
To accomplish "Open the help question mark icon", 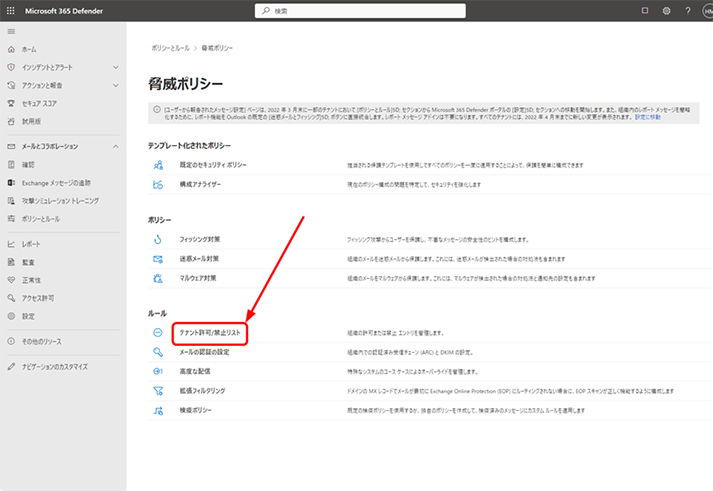I will click(688, 10).
